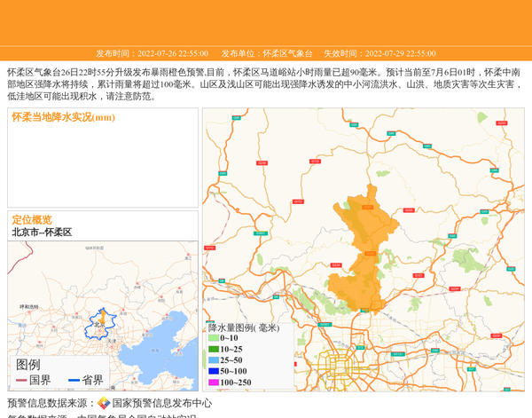Screen dimensions: 532x418
Task: Select the 北京市--怀柔区 location label
Action: 42,233
